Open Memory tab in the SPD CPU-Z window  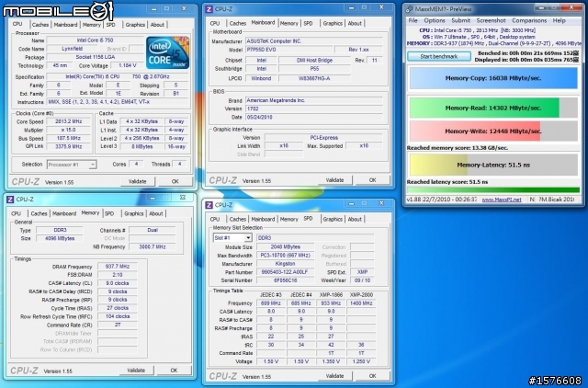[289, 219]
